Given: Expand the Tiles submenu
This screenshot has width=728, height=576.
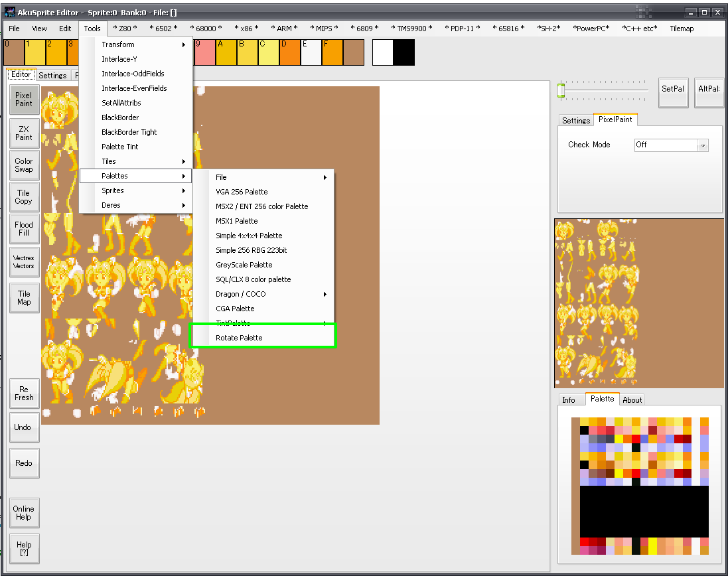Looking at the screenshot, I should 136,161.
